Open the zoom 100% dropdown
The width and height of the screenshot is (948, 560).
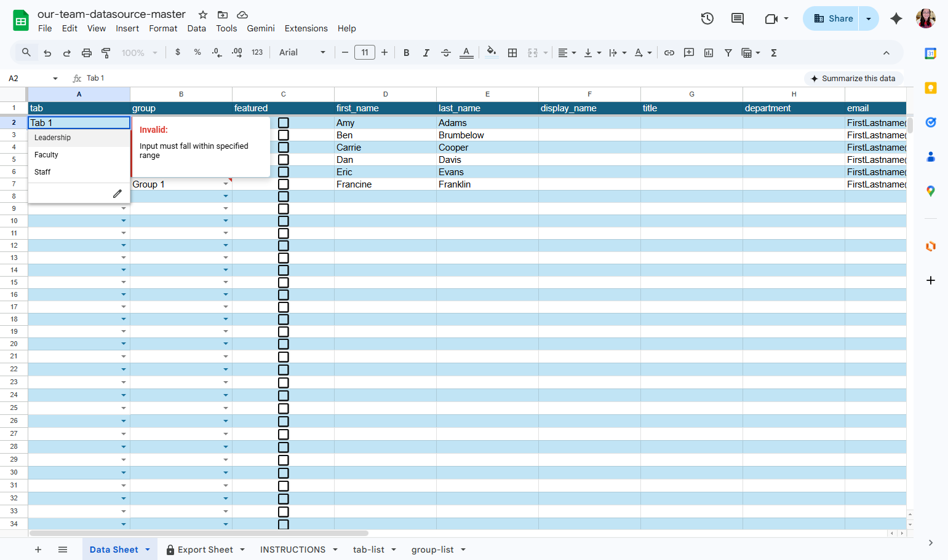click(139, 53)
